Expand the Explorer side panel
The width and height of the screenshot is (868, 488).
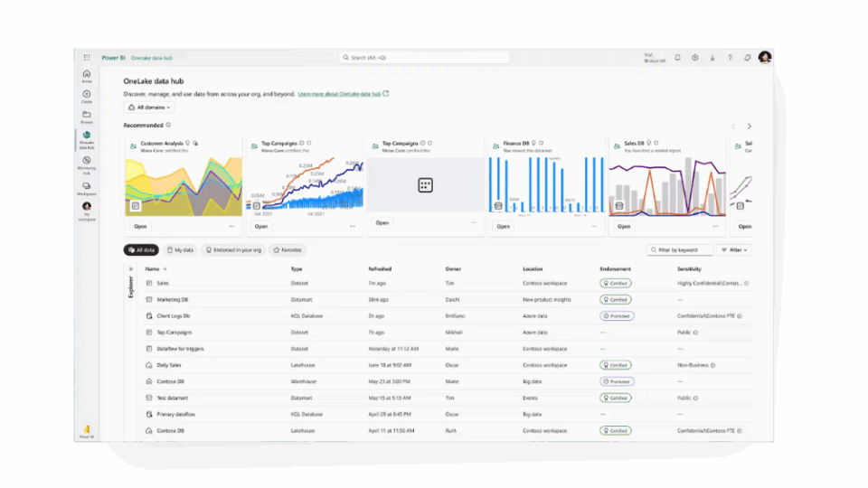coord(130,268)
